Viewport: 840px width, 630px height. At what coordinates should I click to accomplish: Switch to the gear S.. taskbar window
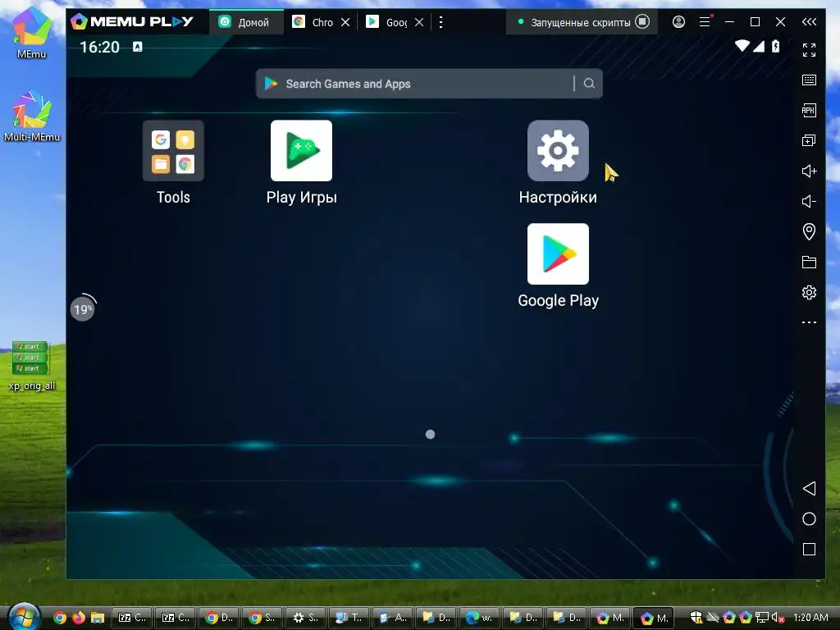coord(305,618)
